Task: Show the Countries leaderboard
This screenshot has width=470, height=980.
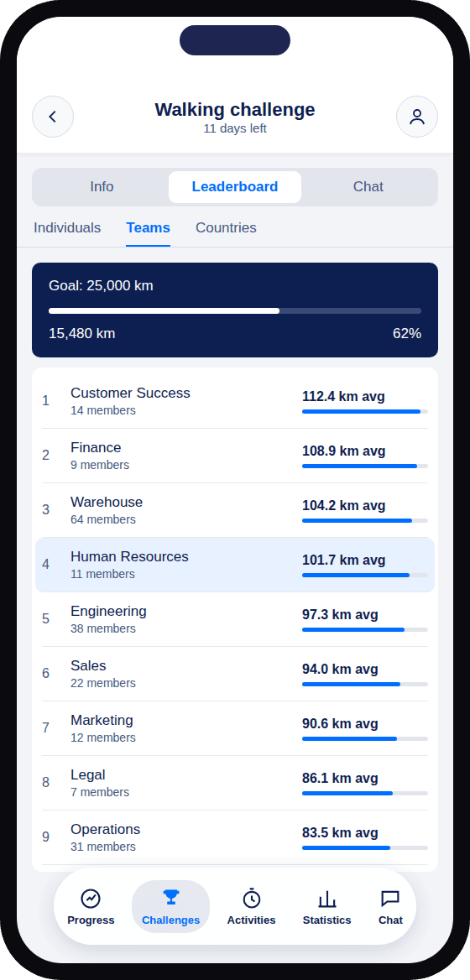Action: click(x=226, y=227)
